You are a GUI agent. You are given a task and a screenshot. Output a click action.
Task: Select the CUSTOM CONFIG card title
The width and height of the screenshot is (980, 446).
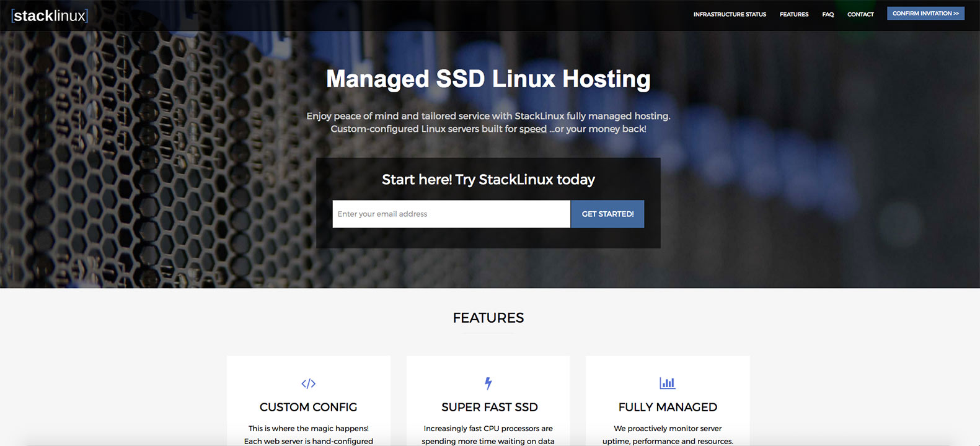click(309, 407)
